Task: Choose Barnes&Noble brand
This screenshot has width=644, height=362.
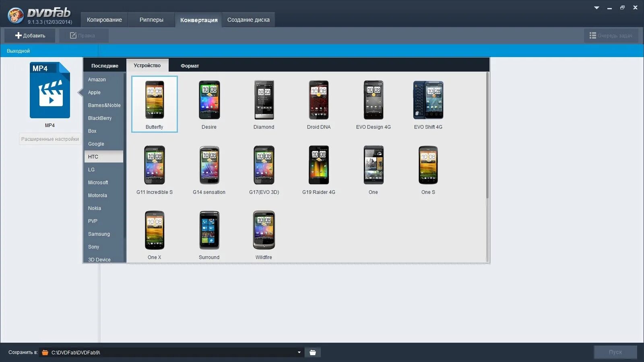Action: click(x=104, y=105)
